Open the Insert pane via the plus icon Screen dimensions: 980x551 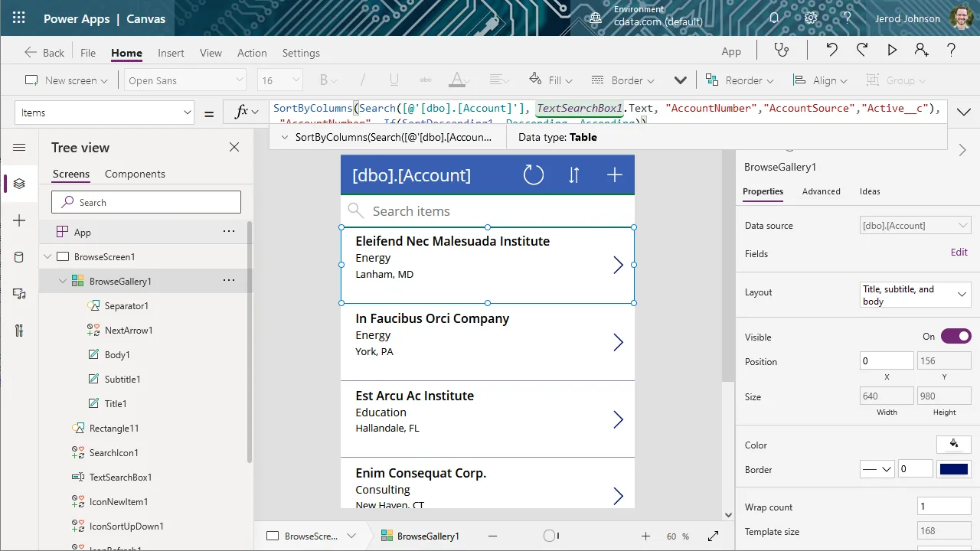pyautogui.click(x=18, y=220)
